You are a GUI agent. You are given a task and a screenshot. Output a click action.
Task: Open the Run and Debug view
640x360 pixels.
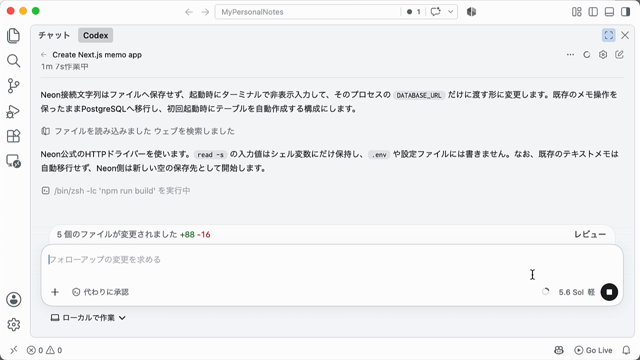[13, 111]
